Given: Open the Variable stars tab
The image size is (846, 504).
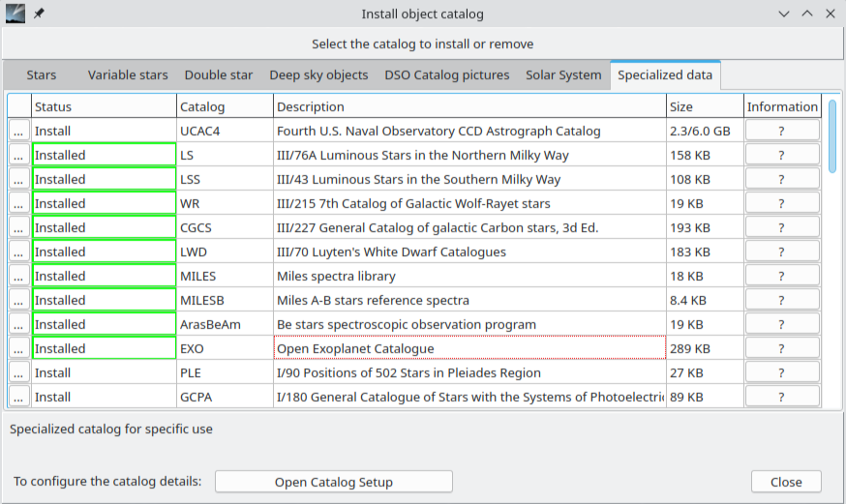Looking at the screenshot, I should pos(128,74).
